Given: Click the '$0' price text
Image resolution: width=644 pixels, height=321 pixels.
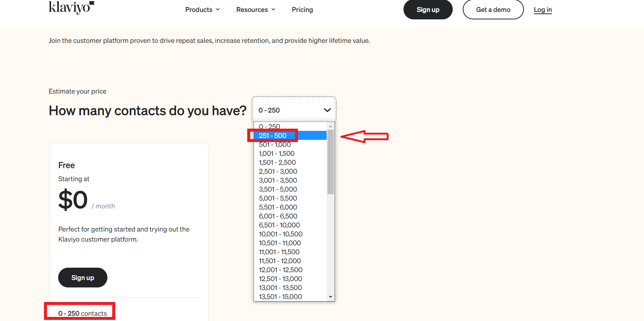Looking at the screenshot, I should (73, 200).
